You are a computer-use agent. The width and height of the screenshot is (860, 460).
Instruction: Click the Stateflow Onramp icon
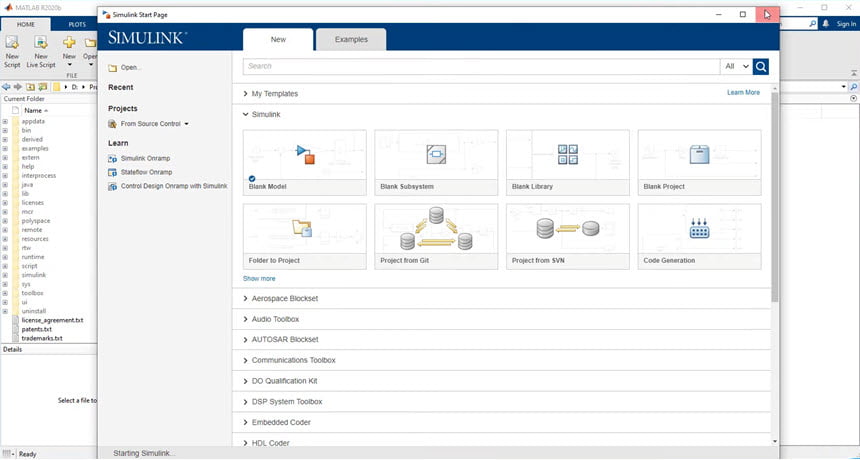[x=112, y=172]
